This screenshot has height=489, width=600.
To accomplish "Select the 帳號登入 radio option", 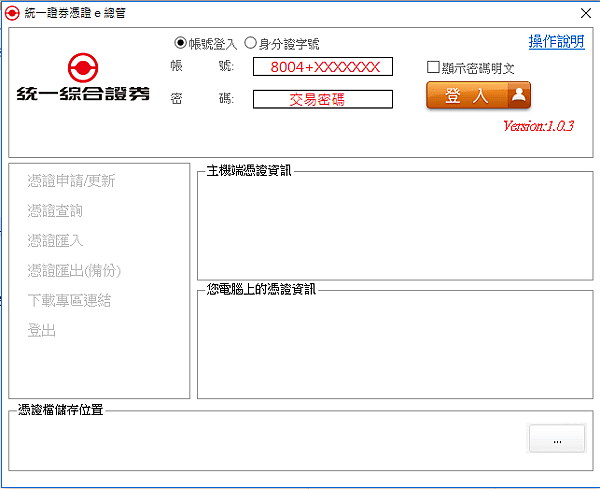I will 180,43.
